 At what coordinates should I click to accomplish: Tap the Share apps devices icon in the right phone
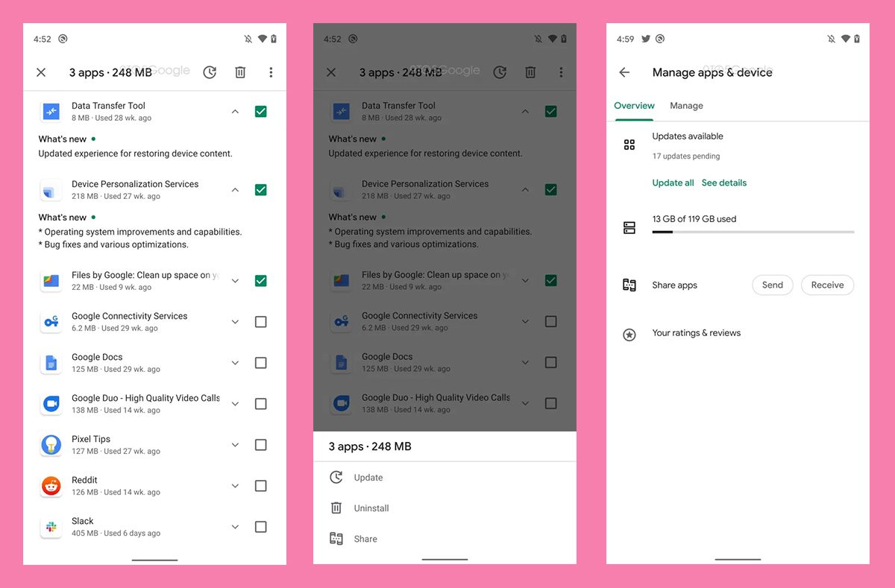tap(629, 285)
